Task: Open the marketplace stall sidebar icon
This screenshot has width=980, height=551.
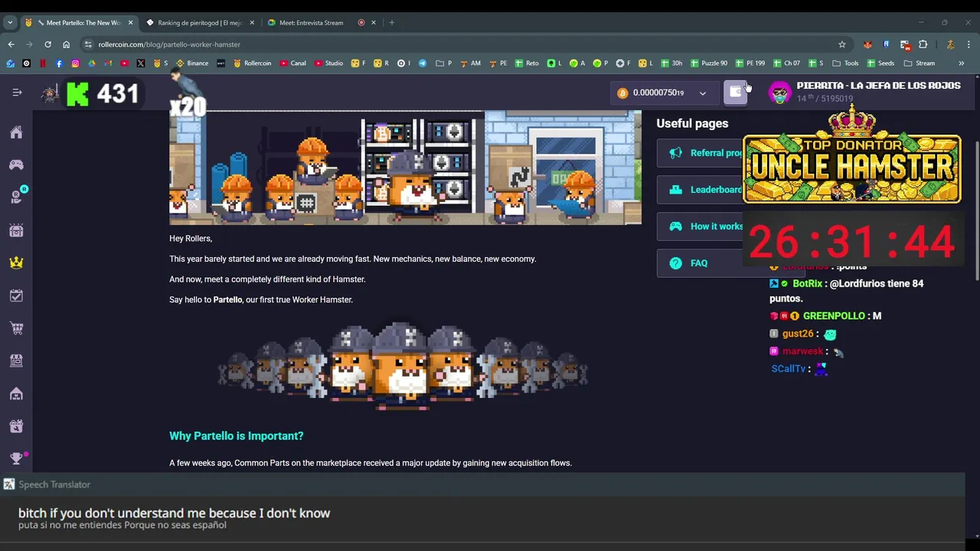Action: click(16, 360)
